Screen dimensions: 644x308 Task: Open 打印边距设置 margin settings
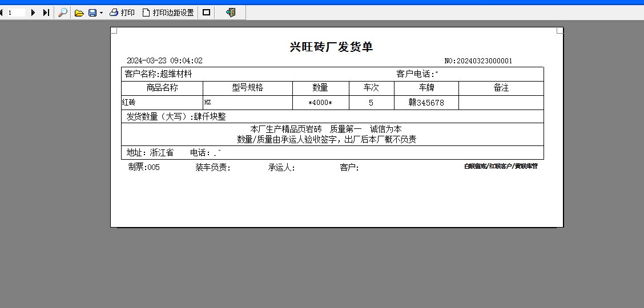click(168, 13)
